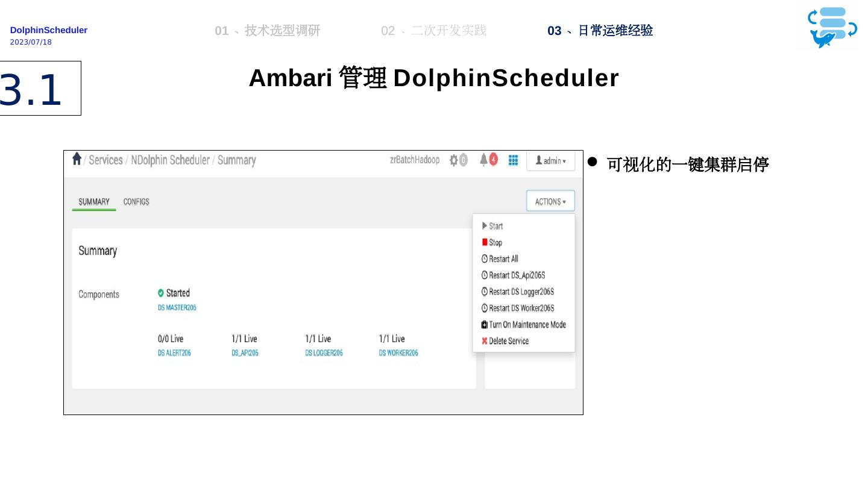Select the SUMMARY tab
Viewport: 868px width, 488px height.
coord(94,202)
